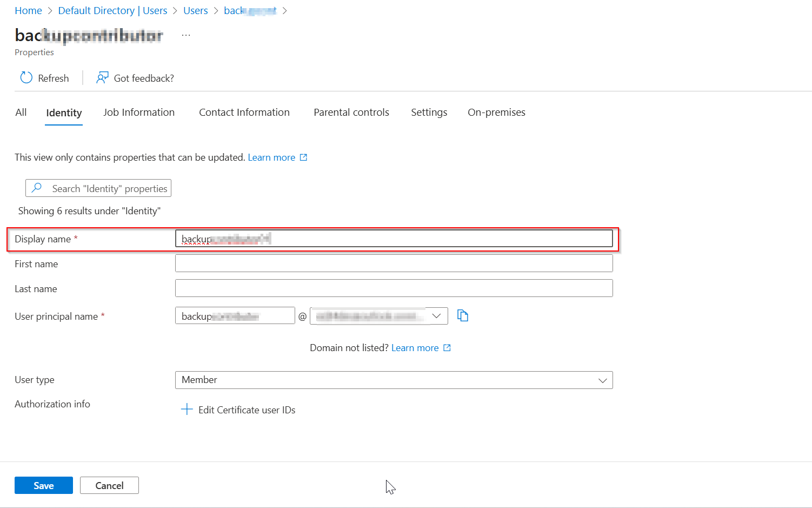This screenshot has height=508, width=812.
Task: Click the Last name input field
Action: coord(394,288)
